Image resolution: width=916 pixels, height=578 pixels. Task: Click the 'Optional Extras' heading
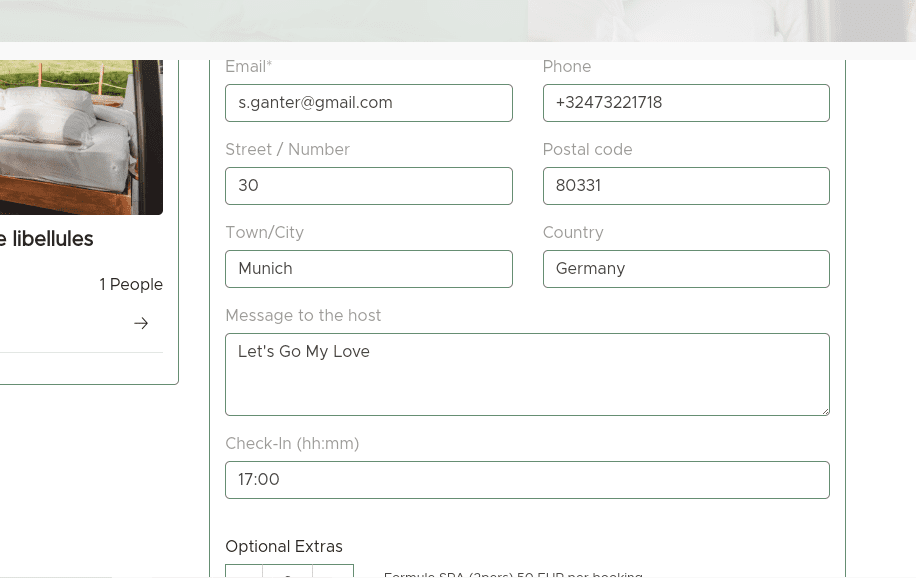tap(284, 547)
